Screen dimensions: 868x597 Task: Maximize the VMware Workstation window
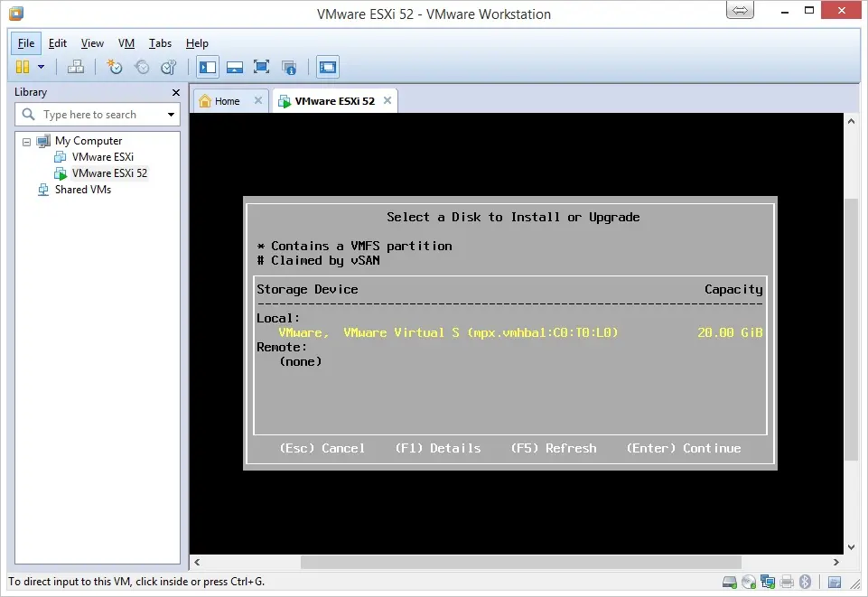click(x=809, y=10)
